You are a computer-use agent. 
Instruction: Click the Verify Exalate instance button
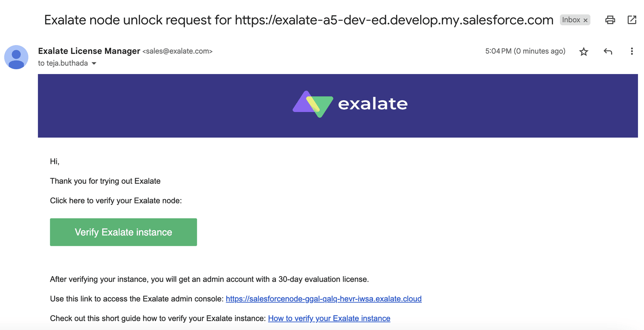pyautogui.click(x=123, y=232)
